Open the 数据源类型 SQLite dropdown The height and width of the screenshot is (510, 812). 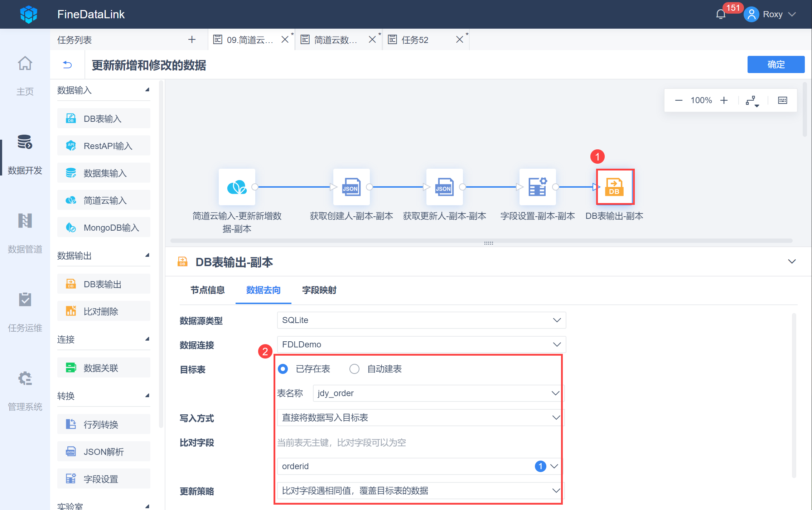(421, 320)
